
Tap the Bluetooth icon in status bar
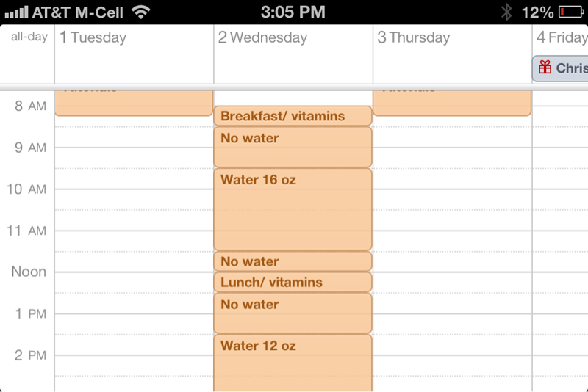506,12
